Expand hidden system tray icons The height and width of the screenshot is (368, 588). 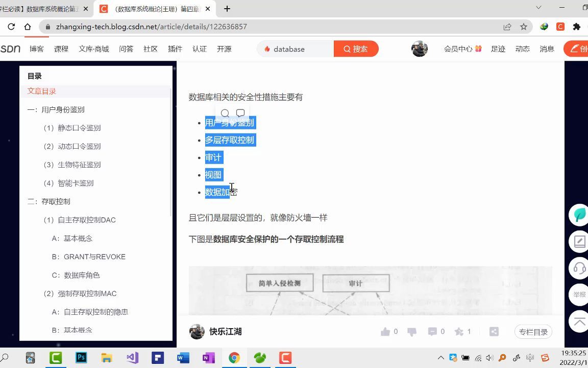click(x=440, y=358)
